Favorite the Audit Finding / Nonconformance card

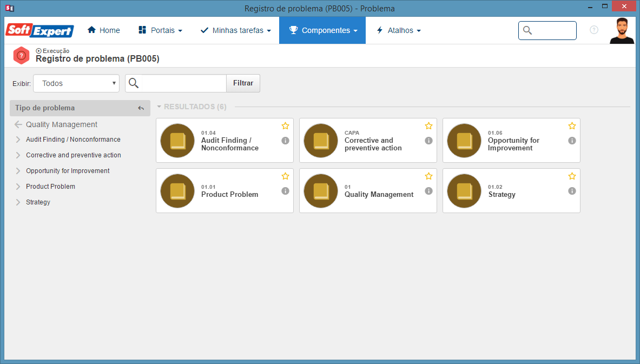coord(285,125)
